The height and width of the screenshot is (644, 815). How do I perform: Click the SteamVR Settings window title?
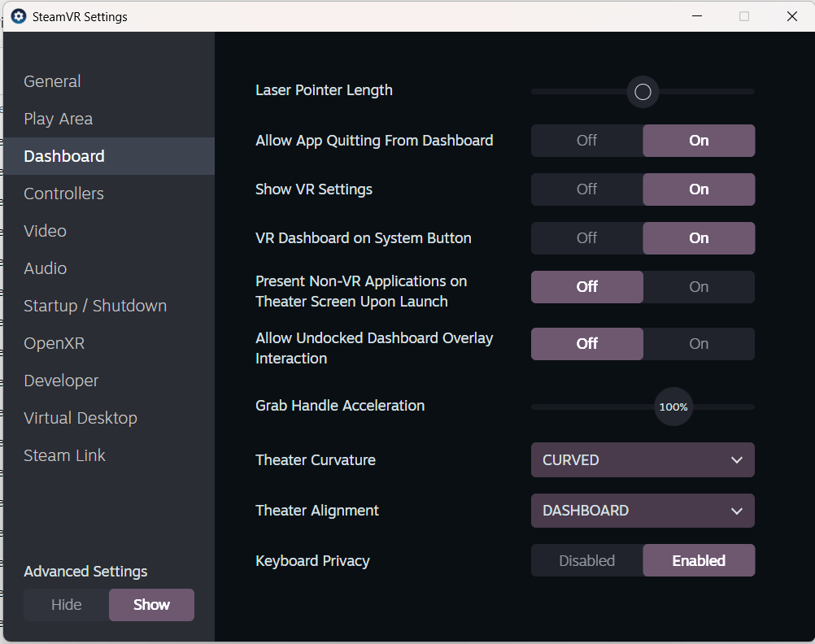tap(80, 16)
